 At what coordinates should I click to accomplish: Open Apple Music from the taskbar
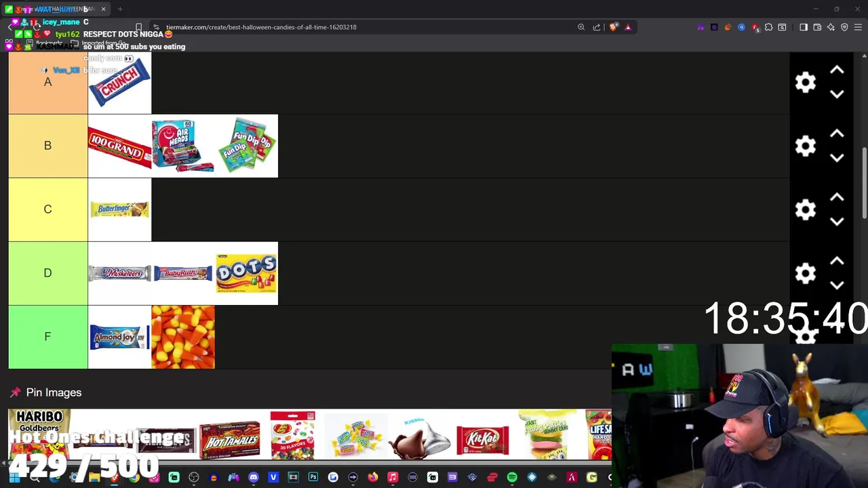point(393,477)
